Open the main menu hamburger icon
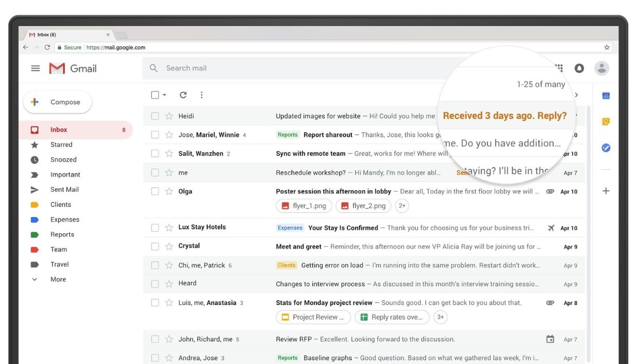This screenshot has height=364, width=637. 35,68
